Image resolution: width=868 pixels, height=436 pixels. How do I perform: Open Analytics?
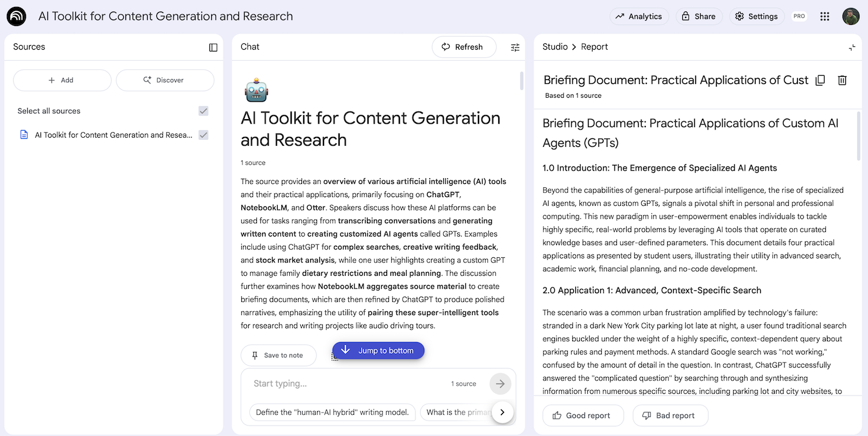click(639, 16)
